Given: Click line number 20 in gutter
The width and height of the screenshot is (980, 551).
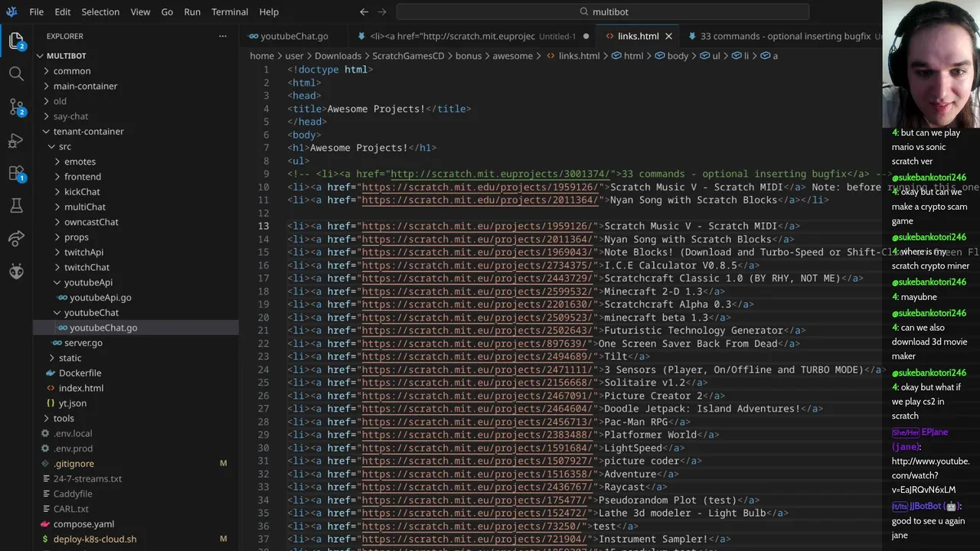Looking at the screenshot, I should [263, 318].
